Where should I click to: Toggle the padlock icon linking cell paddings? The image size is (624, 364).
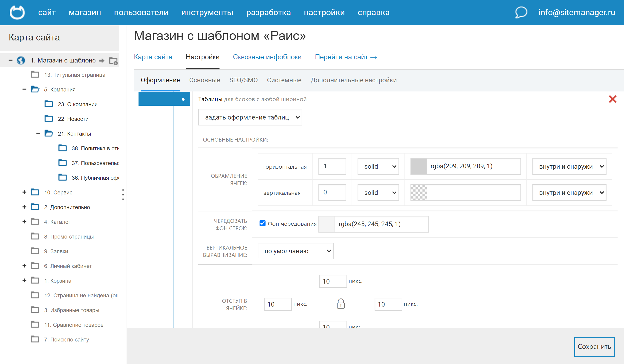pos(341,304)
